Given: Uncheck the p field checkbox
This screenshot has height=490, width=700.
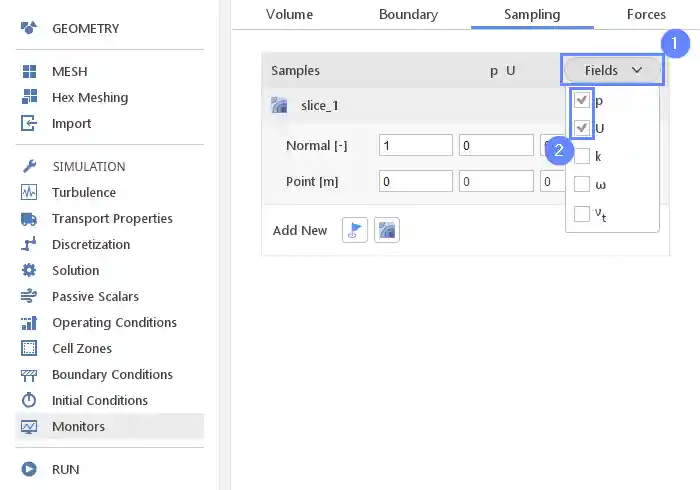Looking at the screenshot, I should pos(582,100).
